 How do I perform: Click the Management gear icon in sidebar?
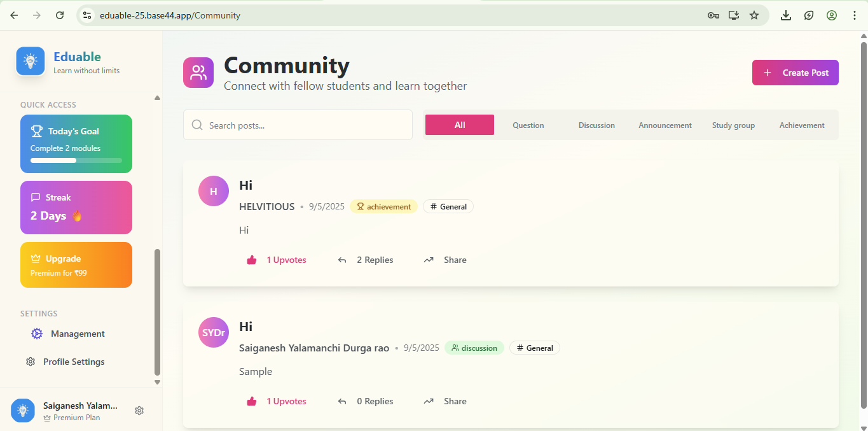tap(37, 334)
